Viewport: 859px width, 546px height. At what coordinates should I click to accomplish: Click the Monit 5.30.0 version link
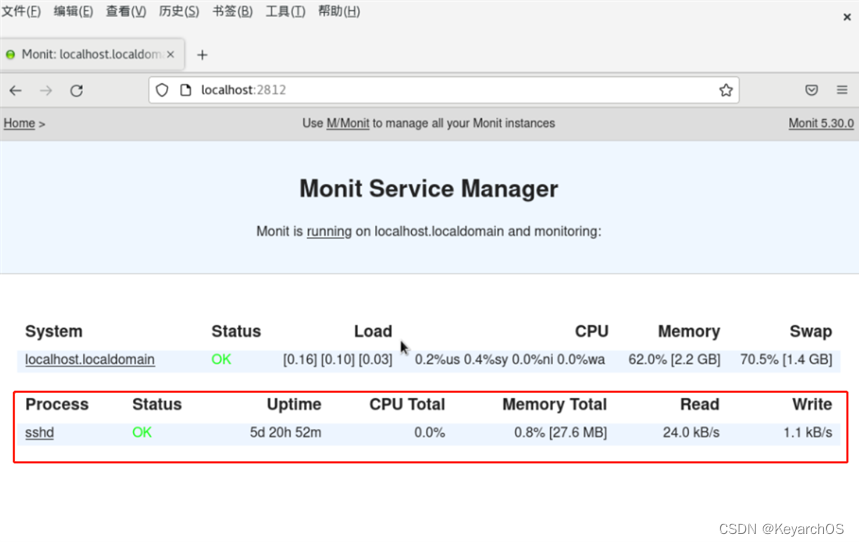point(821,123)
